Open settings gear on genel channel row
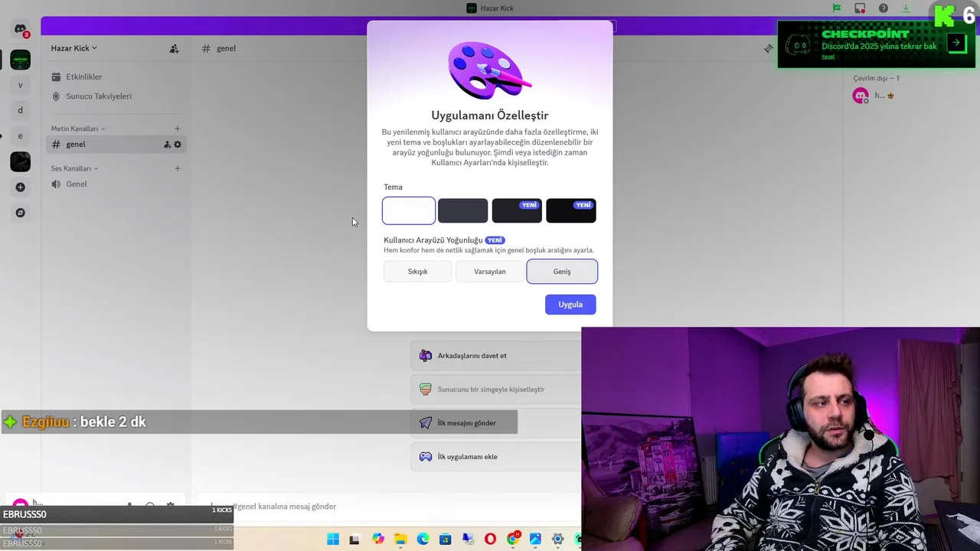Viewport: 980px width, 551px height. [x=178, y=145]
